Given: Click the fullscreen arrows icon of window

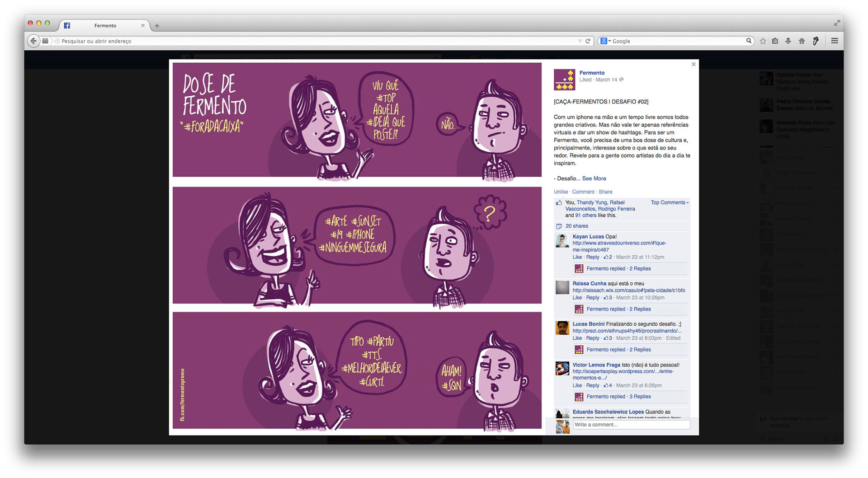Looking at the screenshot, I should [837, 23].
